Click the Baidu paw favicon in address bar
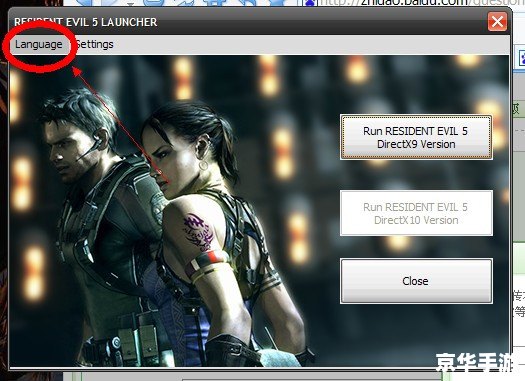Image resolution: width=525 pixels, height=381 pixels. coord(311,3)
